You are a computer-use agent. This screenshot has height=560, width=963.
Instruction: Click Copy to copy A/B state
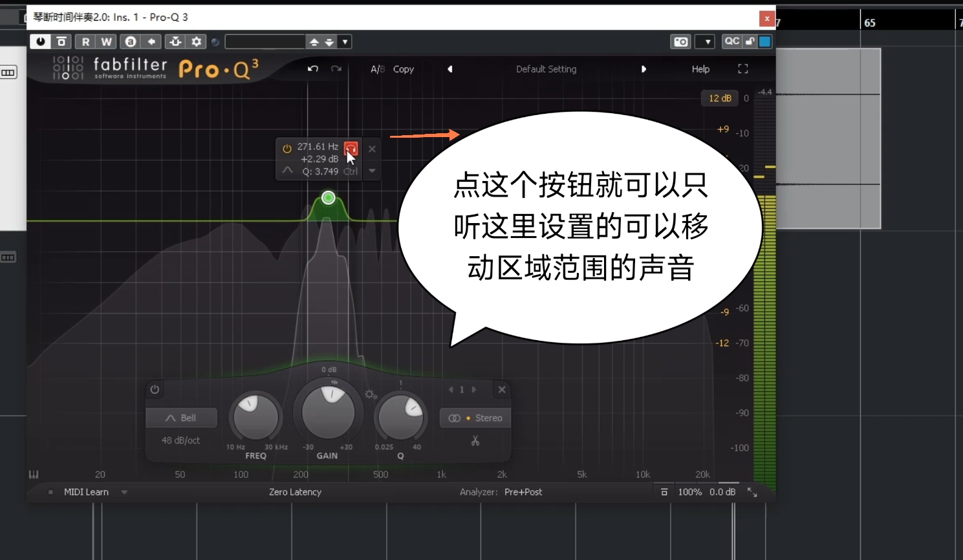click(x=404, y=69)
